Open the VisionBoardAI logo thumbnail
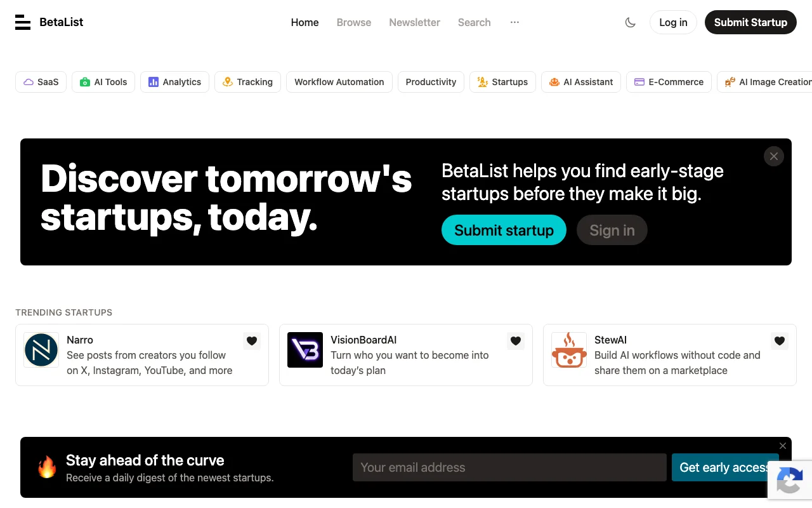 pyautogui.click(x=305, y=350)
